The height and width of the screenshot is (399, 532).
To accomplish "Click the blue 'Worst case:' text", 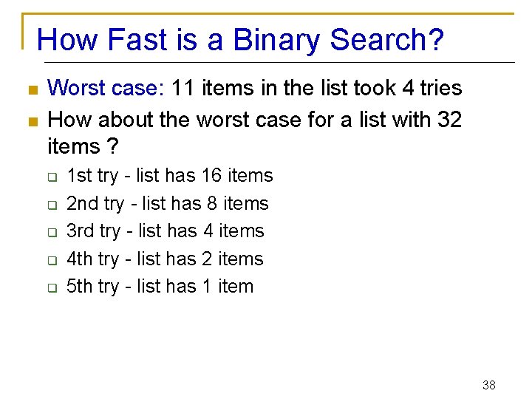I will point(106,87).
